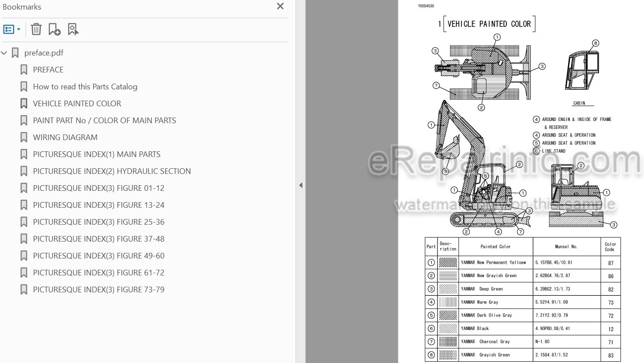
Task: Click bookmark icon beside FIGURE 01-12
Action: click(24, 188)
